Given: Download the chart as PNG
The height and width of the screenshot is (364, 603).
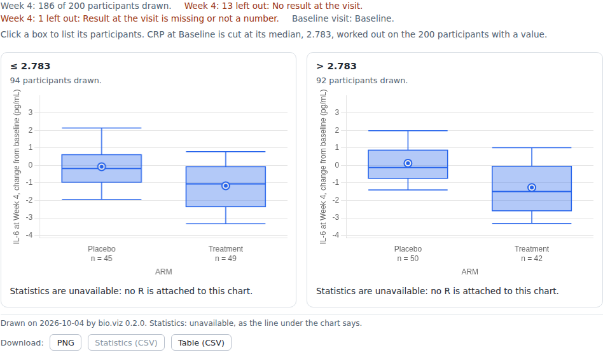Looking at the screenshot, I should pyautogui.click(x=66, y=342).
